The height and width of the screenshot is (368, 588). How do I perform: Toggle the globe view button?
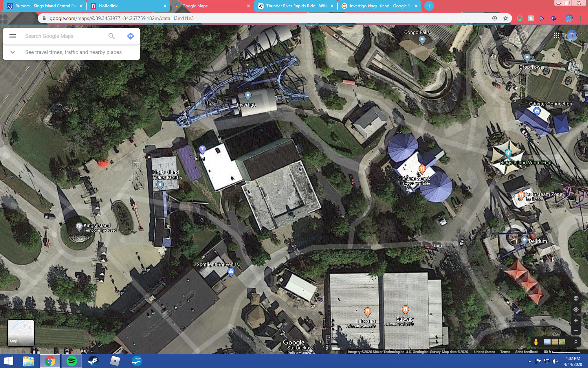[576, 298]
